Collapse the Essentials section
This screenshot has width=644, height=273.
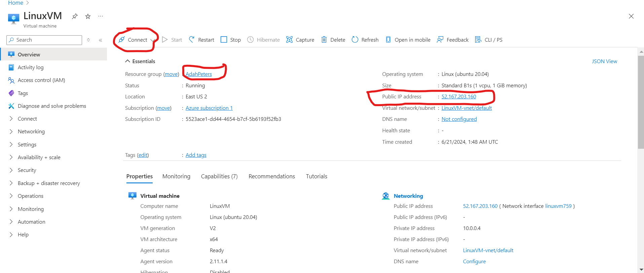click(x=127, y=61)
